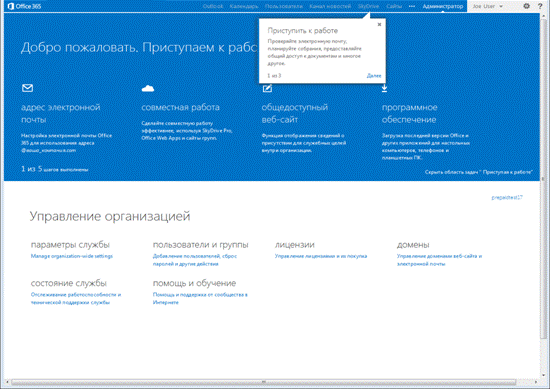Open the Канал новостей tab
The height and width of the screenshot is (389, 550).
(330, 6)
